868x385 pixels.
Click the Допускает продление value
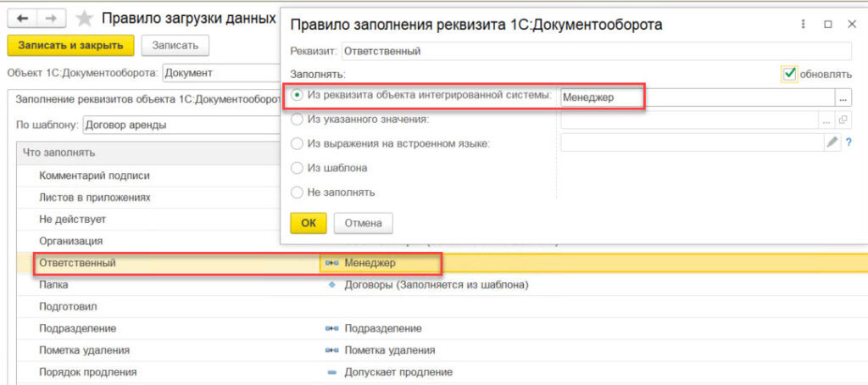click(398, 372)
